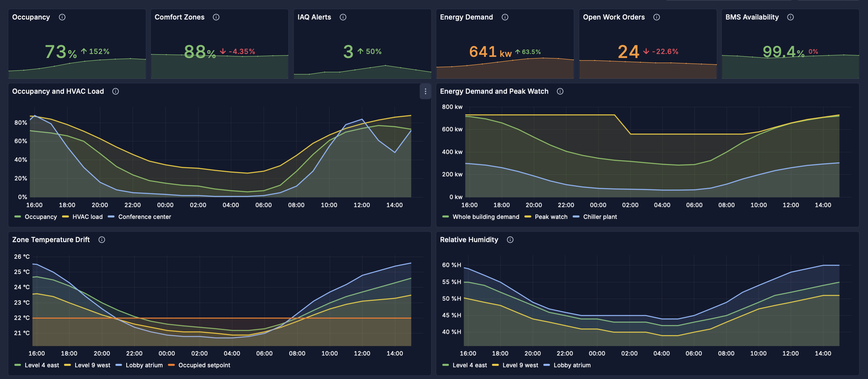Open the Zone Temperature Drift info icon

click(102, 240)
